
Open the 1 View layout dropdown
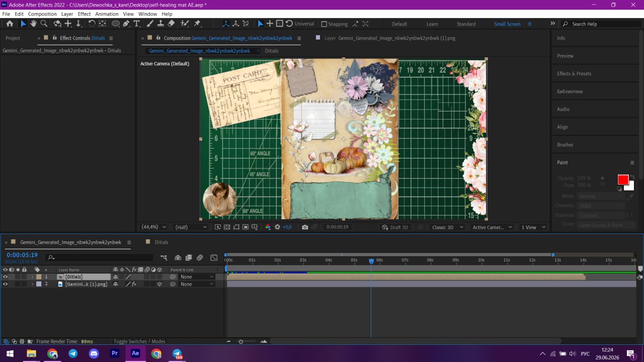coord(533,227)
